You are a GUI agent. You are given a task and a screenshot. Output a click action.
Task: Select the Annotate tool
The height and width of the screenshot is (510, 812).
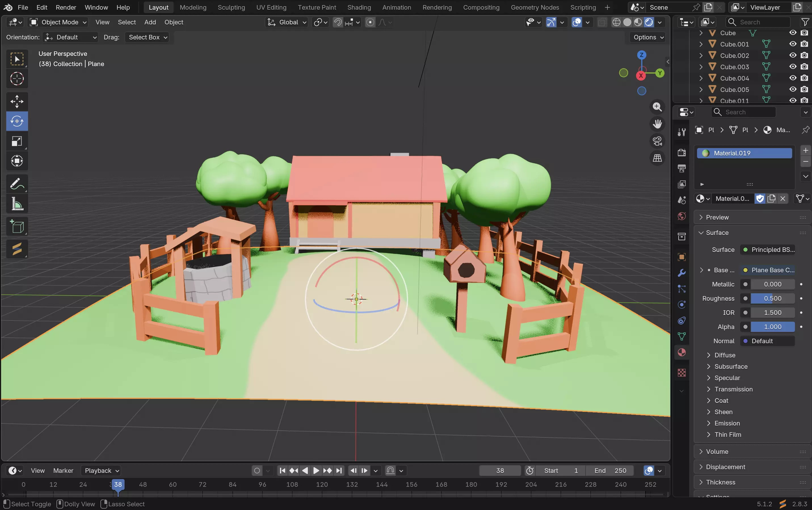17,184
